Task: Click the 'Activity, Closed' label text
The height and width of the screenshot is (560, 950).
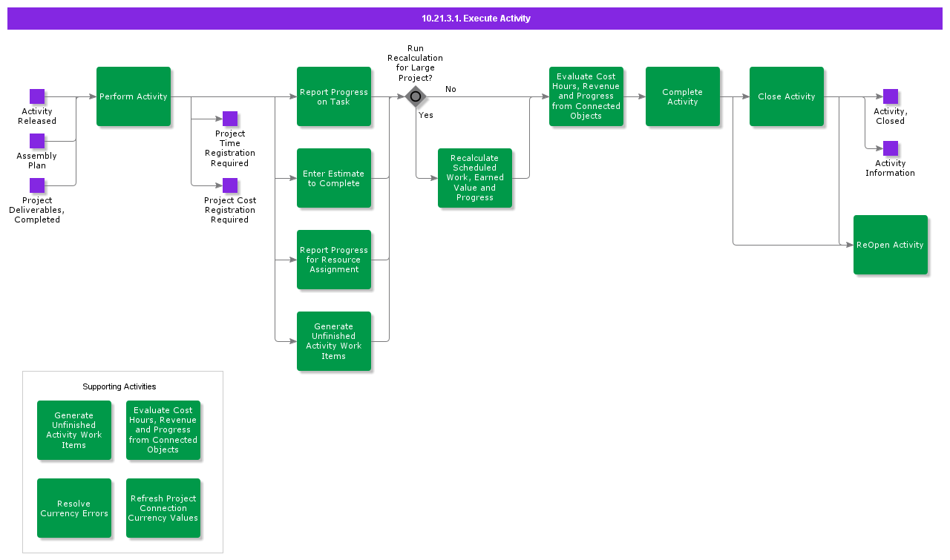Action: click(x=891, y=116)
